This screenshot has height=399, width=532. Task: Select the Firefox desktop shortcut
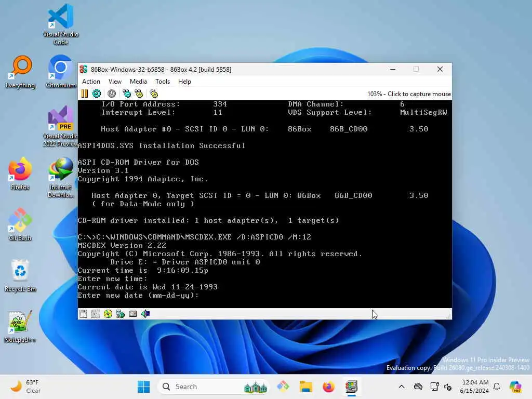click(20, 174)
